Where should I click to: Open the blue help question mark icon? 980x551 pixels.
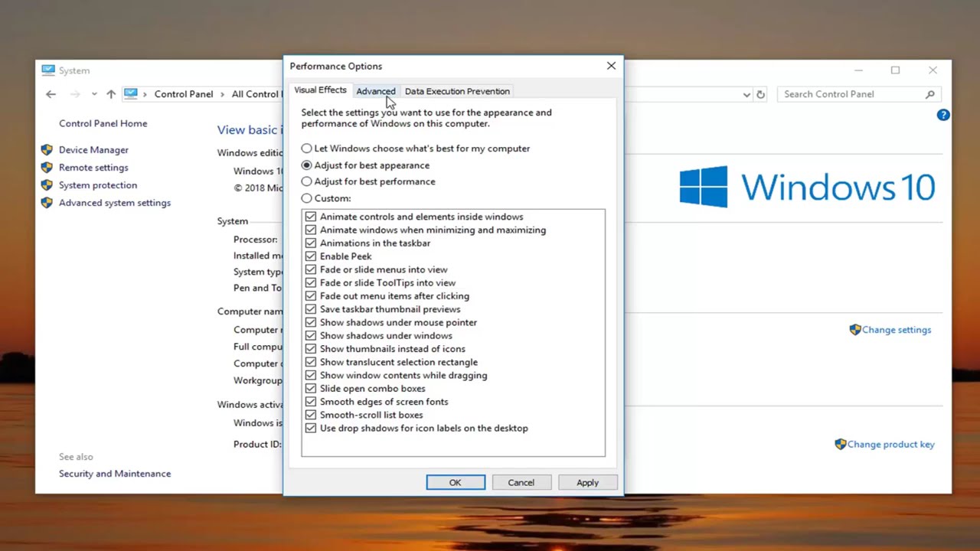[x=943, y=115]
